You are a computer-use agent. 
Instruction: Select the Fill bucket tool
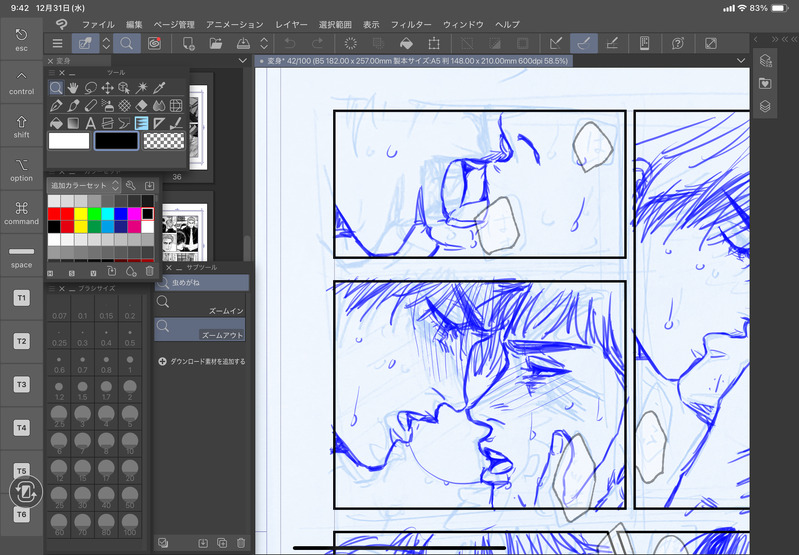pos(56,123)
